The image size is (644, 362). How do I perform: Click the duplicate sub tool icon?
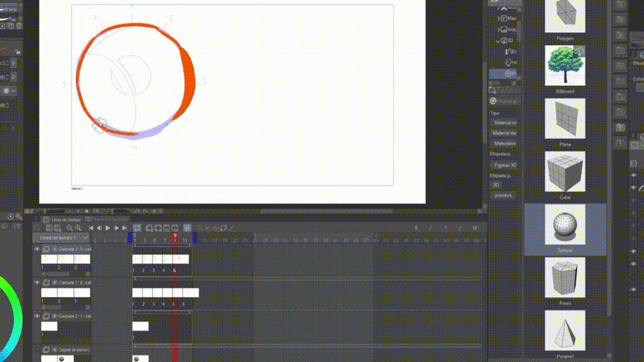coord(11,26)
